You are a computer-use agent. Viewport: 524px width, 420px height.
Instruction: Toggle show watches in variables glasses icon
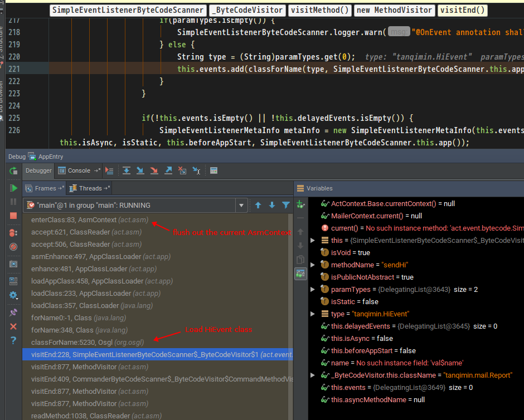(x=300, y=274)
